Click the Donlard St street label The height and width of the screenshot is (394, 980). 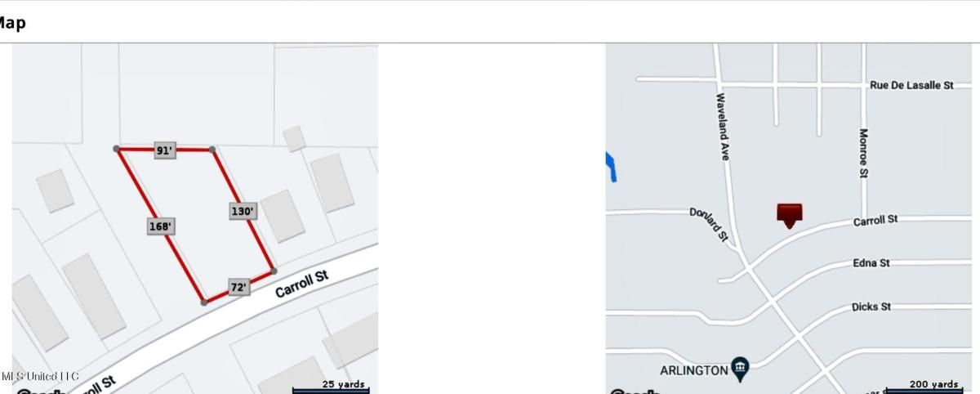pyautogui.click(x=708, y=223)
